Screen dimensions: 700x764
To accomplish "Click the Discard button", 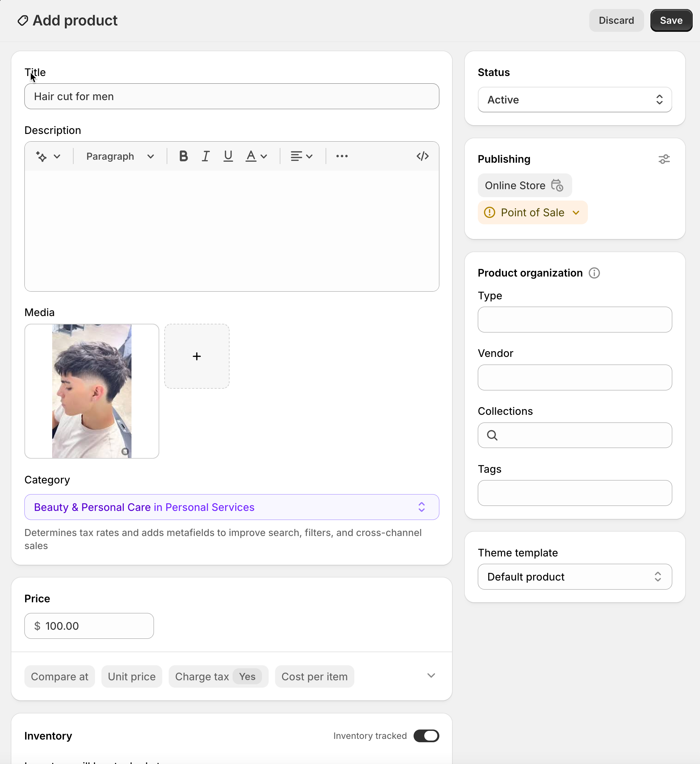I will coord(616,20).
